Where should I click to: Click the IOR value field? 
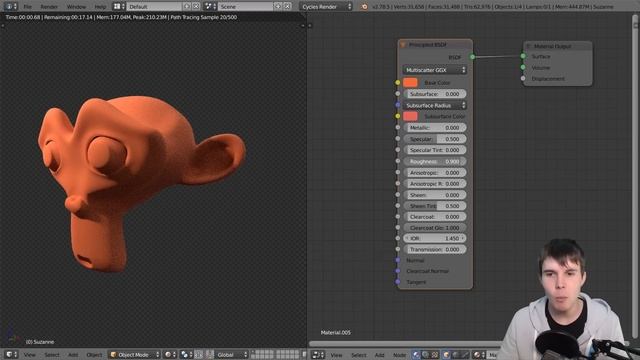pos(435,238)
